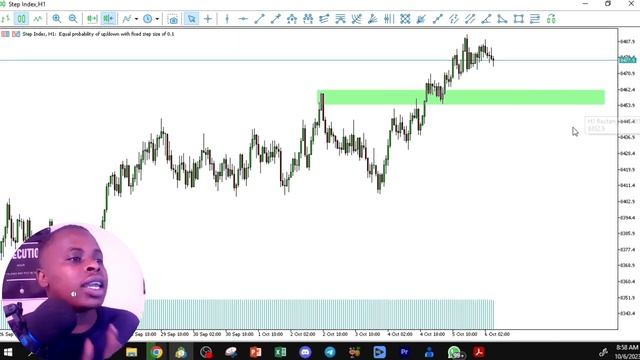The height and width of the screenshot is (360, 640).
Task: Select the green rectangle zone on chart
Action: pyautogui.click(x=461, y=97)
